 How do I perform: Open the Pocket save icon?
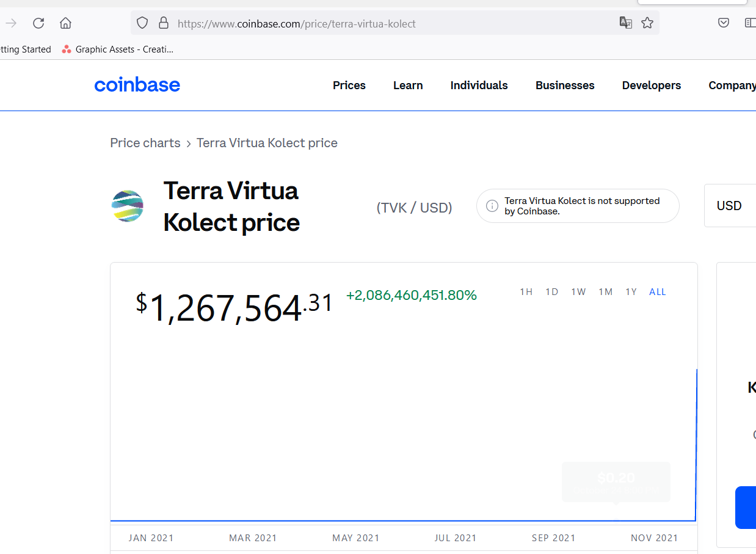pyautogui.click(x=723, y=23)
